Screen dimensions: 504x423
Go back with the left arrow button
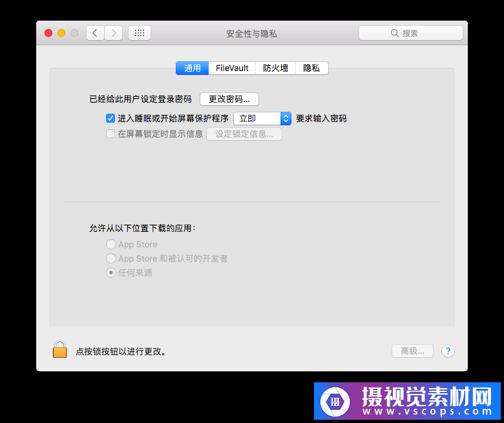95,33
